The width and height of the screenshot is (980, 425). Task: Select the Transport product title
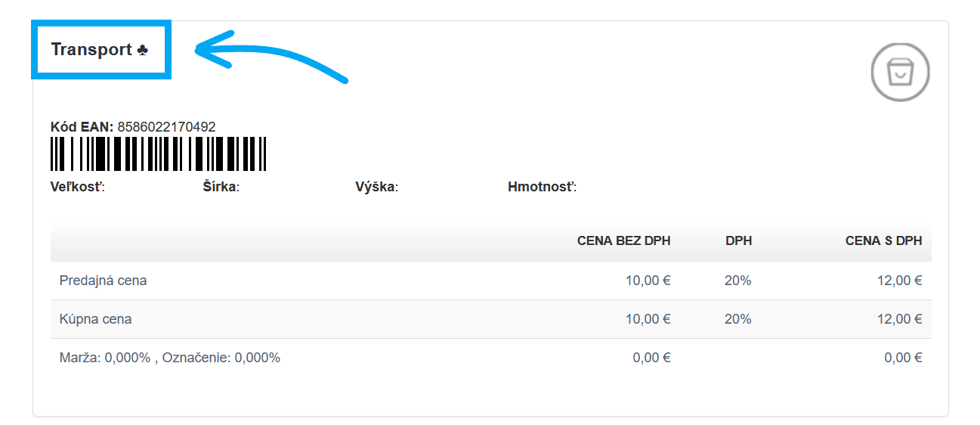pos(91,50)
